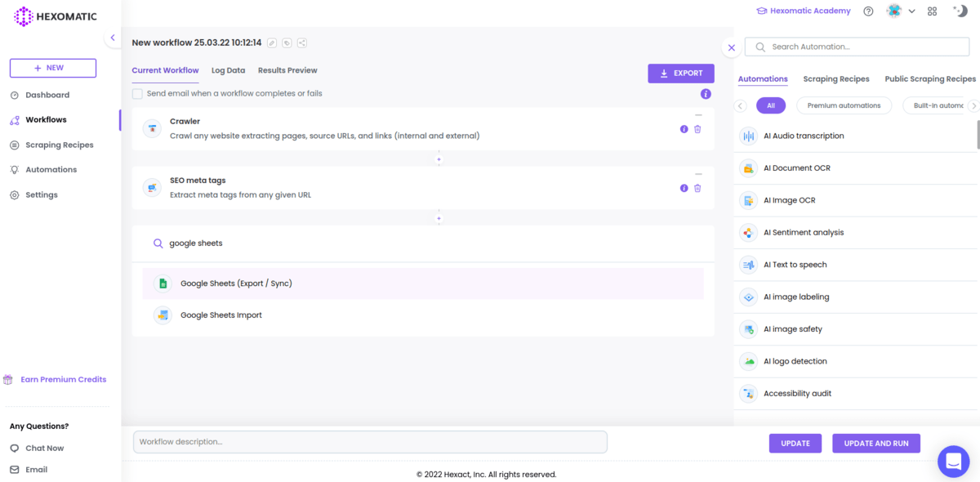
Task: Click the edit workflow name pencil icon
Action: coord(272,42)
